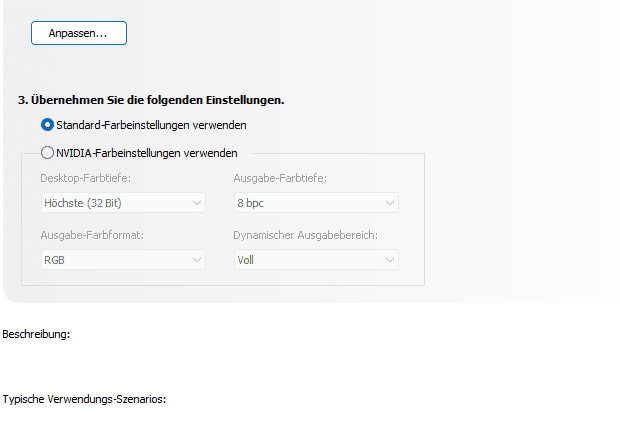The image size is (620, 436).
Task: Click the Anpassen... button
Action: pyautogui.click(x=79, y=33)
